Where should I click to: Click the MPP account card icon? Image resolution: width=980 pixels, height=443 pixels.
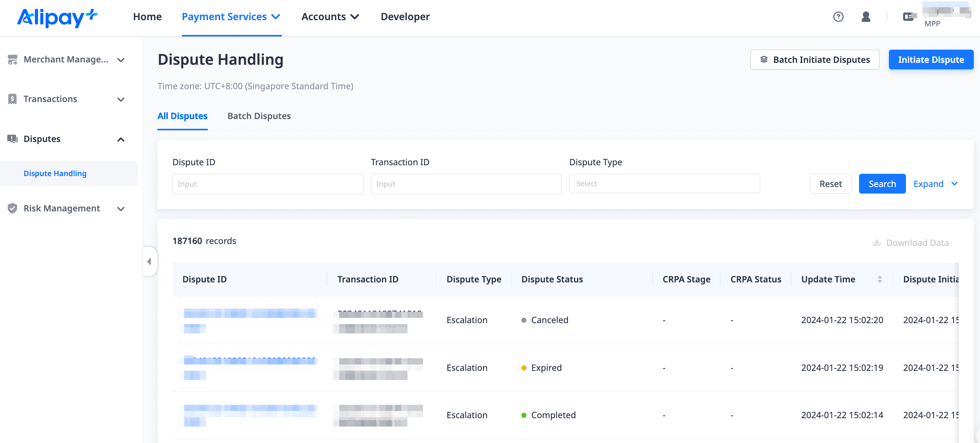909,17
